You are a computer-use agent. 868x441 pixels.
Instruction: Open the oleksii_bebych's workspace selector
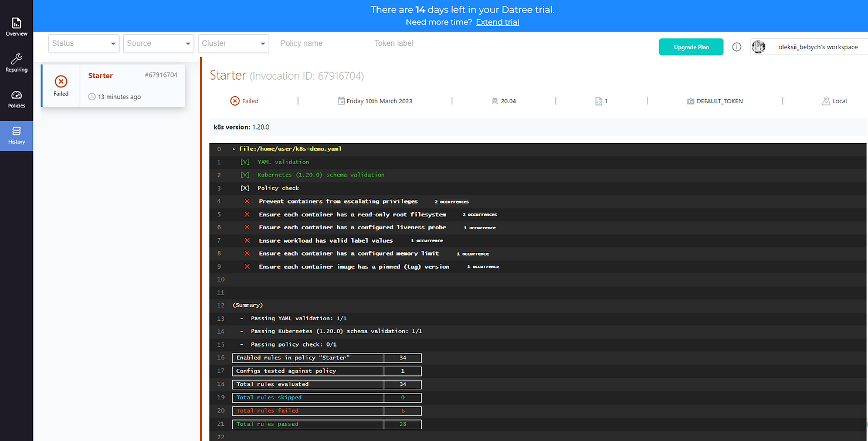click(809, 47)
